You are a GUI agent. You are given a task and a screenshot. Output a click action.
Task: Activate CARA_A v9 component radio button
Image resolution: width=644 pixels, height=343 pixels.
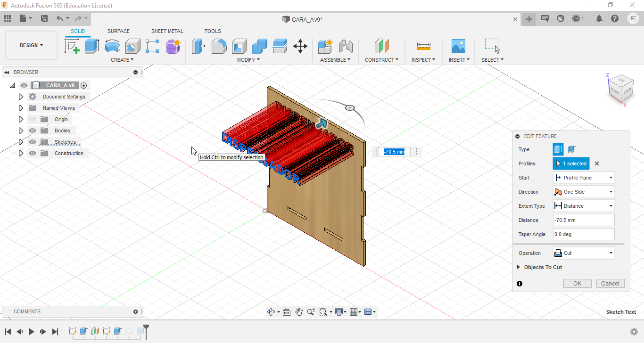pos(84,85)
